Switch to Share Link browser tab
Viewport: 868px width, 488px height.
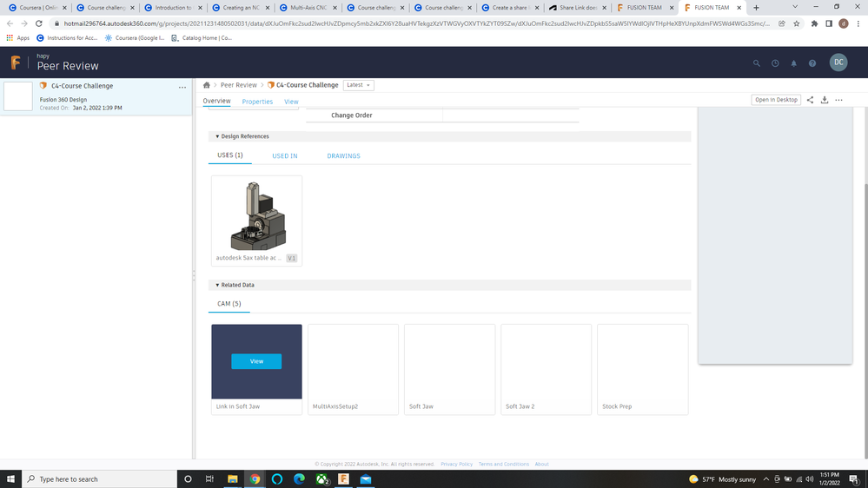578,8
